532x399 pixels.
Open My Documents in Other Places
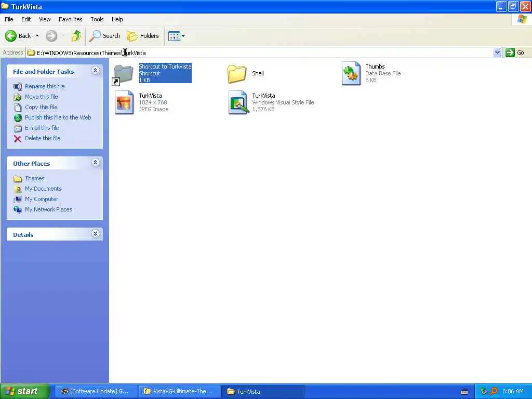point(43,189)
